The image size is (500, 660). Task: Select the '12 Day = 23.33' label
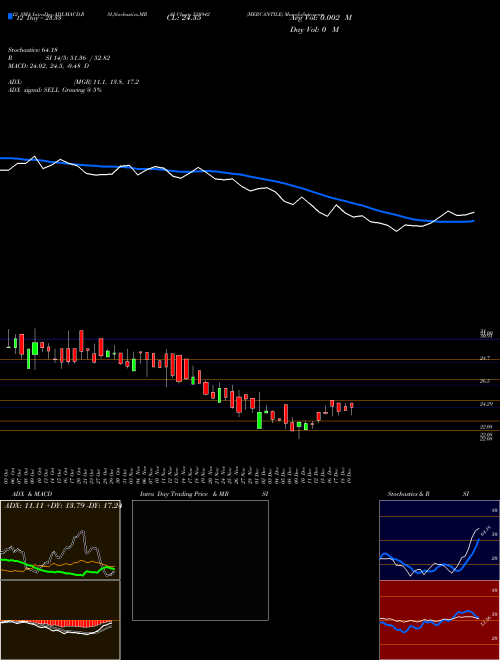coord(38,18)
